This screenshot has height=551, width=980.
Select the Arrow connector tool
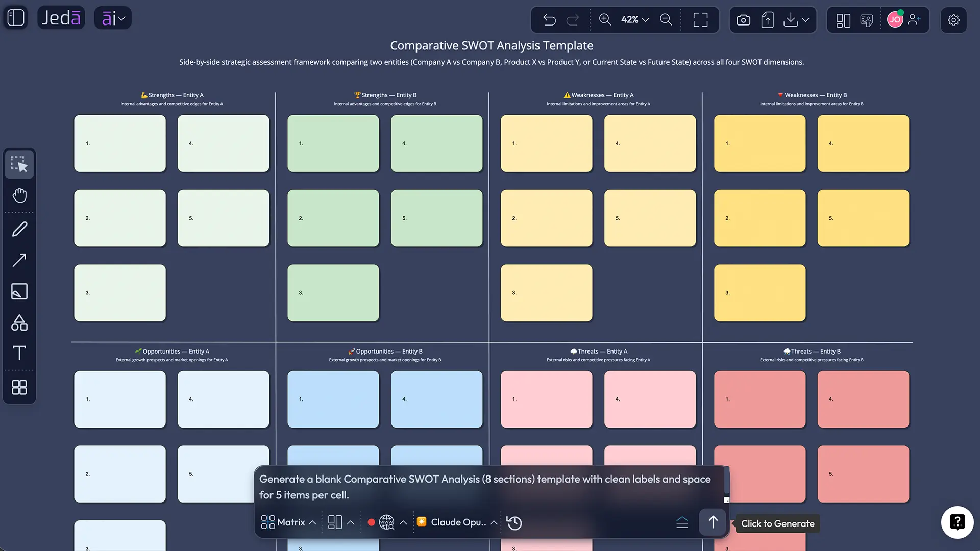tap(19, 260)
